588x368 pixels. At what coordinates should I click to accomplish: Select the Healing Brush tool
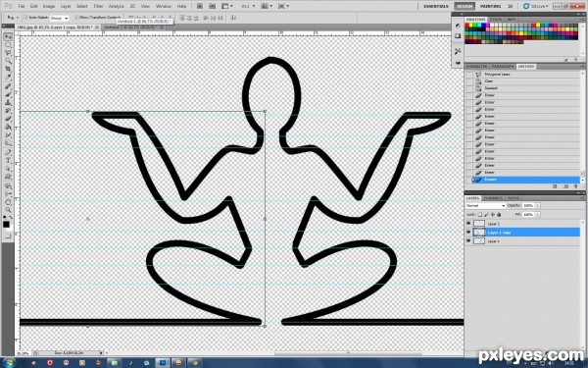click(8, 86)
